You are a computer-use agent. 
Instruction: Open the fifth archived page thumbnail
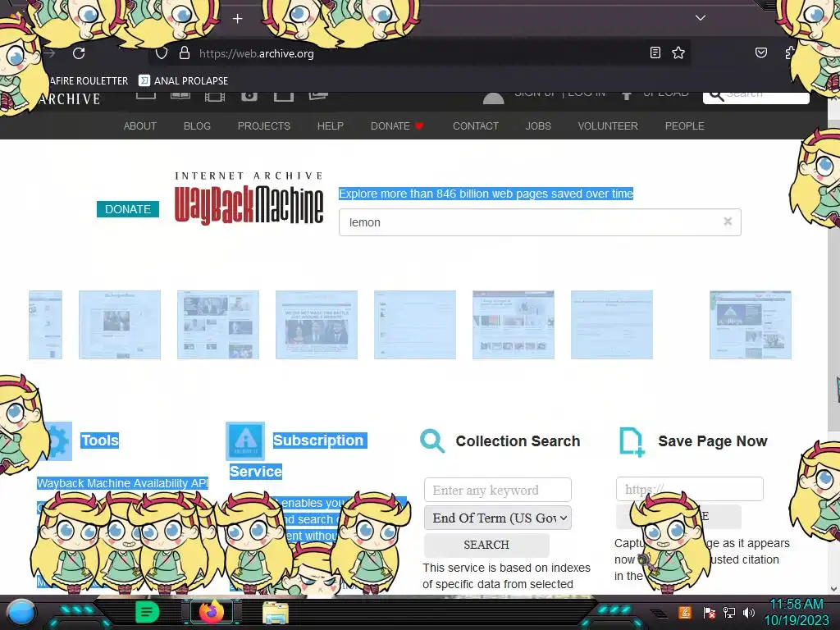(x=415, y=325)
